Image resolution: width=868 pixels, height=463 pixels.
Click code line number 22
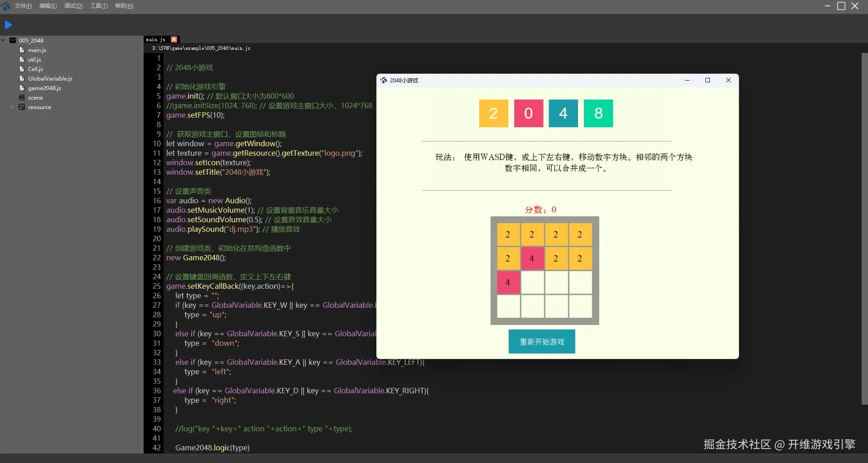click(x=157, y=258)
